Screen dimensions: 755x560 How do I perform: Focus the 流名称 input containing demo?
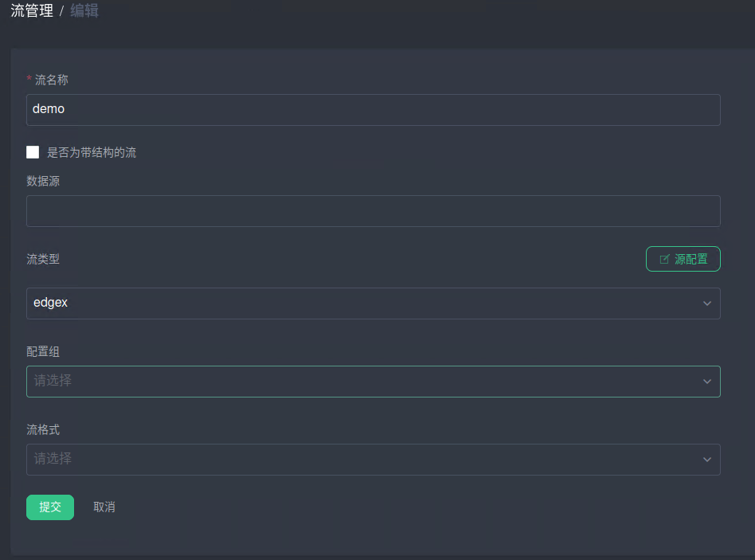(x=373, y=110)
